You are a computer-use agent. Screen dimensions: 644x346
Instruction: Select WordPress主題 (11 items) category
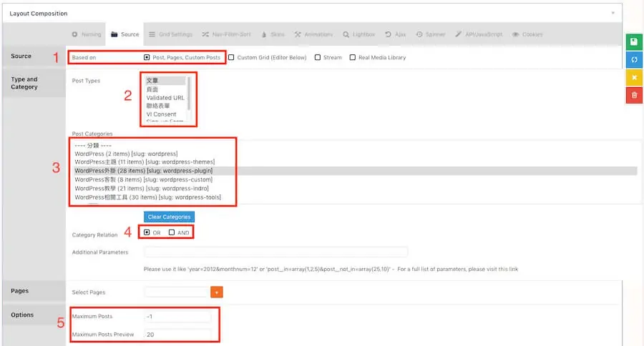point(355,162)
